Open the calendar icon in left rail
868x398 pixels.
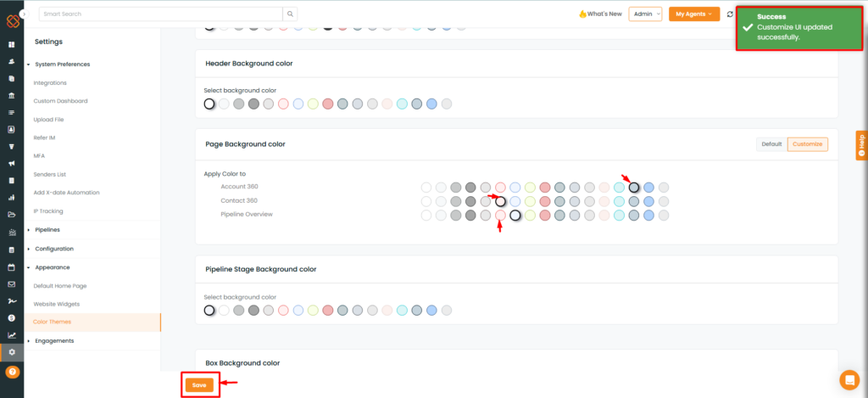coord(12,267)
